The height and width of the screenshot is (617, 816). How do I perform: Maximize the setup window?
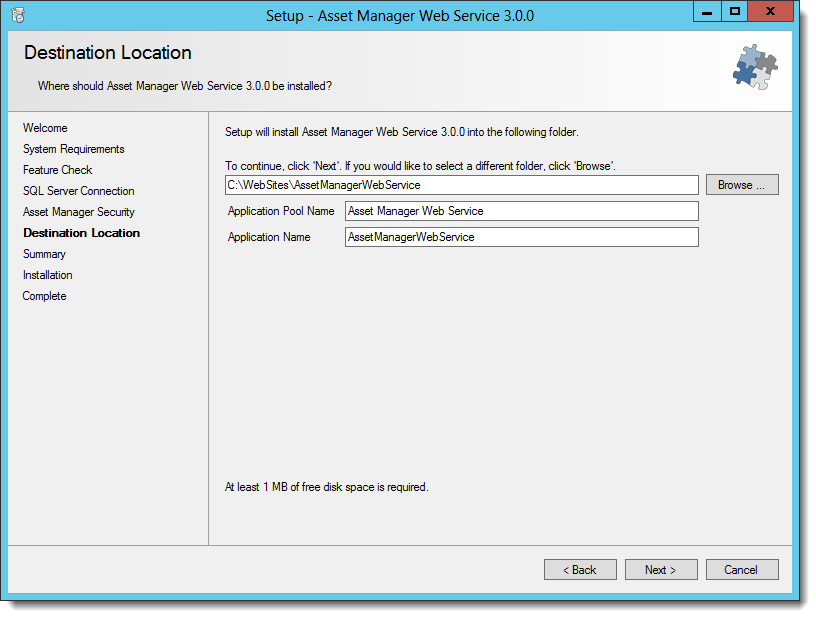(x=734, y=11)
